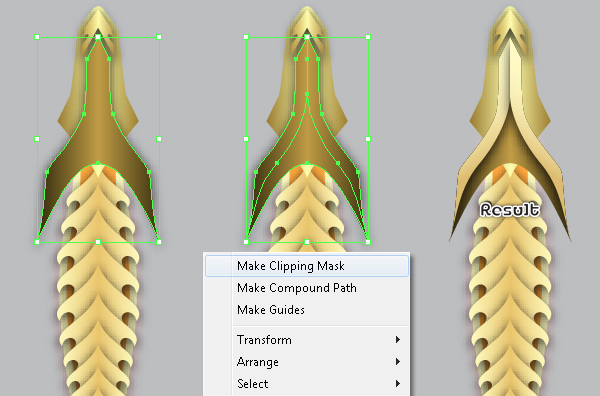Click the left-middle bounding handle of the middle shape
Image resolution: width=600 pixels, height=396 pixels.
pyautogui.click(x=246, y=139)
